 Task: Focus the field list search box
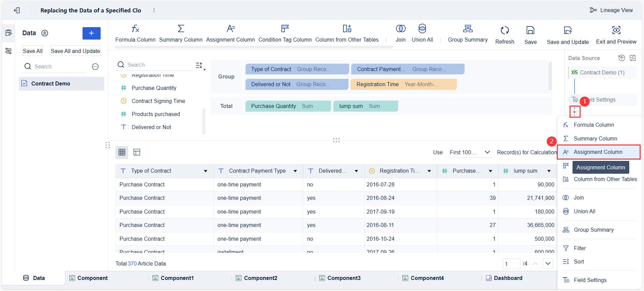(x=154, y=65)
